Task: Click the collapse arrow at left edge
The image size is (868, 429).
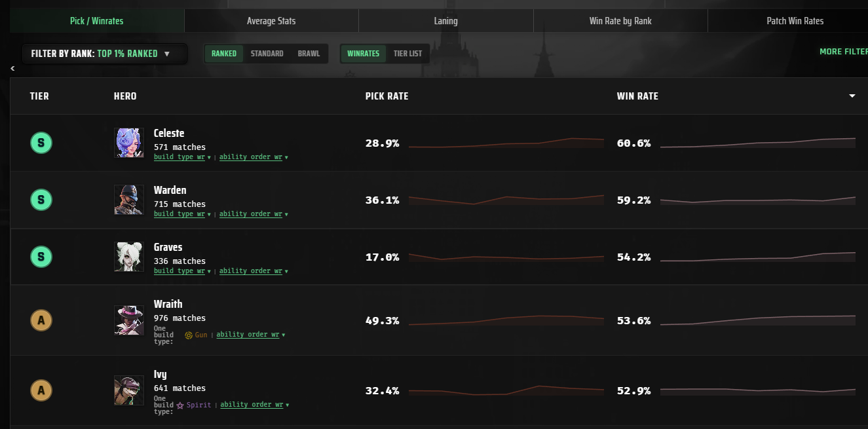Action: (x=12, y=68)
